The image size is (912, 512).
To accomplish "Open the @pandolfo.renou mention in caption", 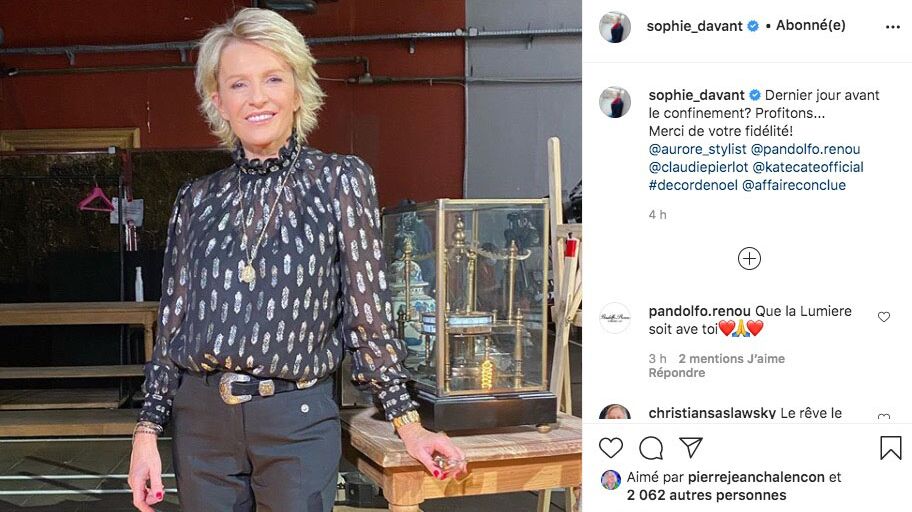I will pos(806,149).
